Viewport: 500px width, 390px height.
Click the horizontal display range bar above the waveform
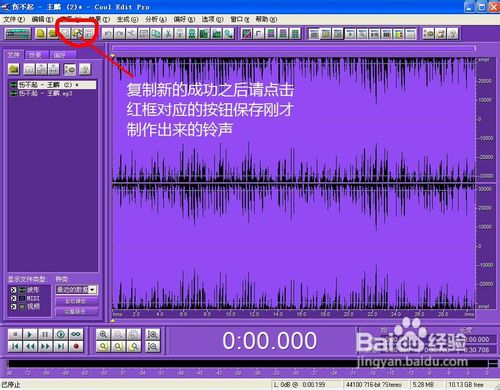pos(294,49)
